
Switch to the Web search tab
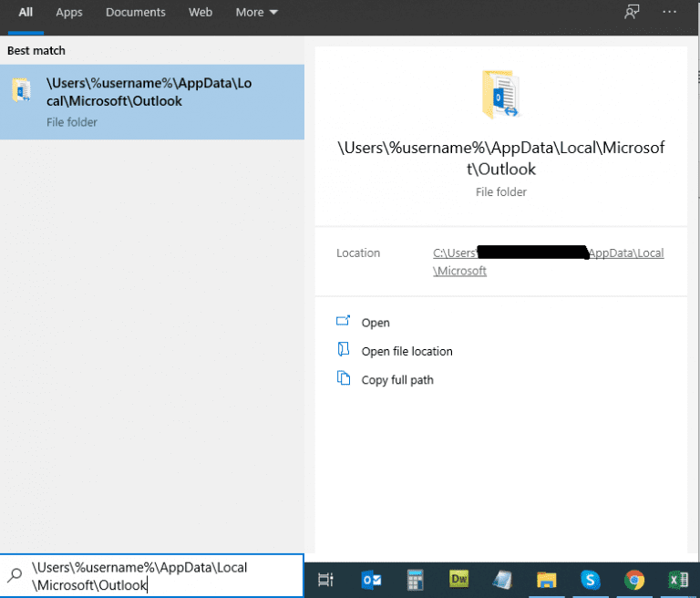pyautogui.click(x=200, y=13)
